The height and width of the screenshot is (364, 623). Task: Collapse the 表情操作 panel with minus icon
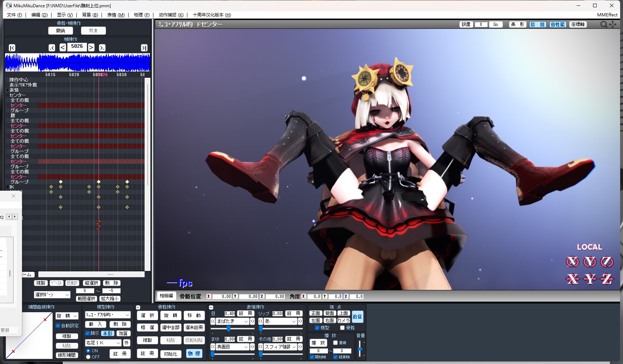tap(211, 307)
